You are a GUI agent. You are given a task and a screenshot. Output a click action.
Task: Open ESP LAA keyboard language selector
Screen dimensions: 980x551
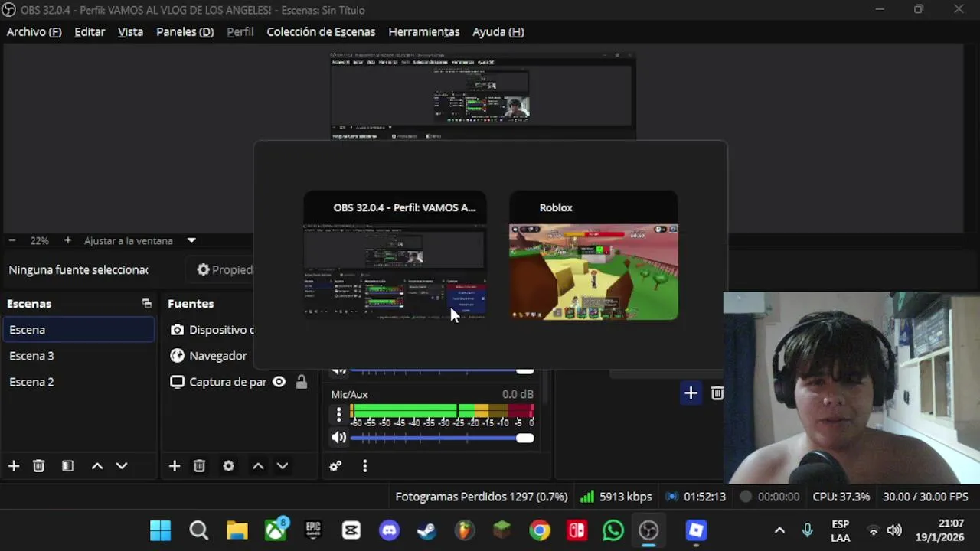coord(841,530)
